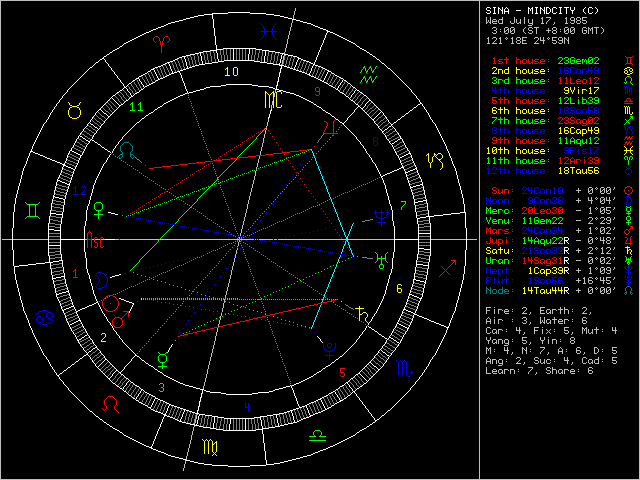
Task: Select the red Sagittarius arrow on outer ring
Action: pyautogui.click(x=445, y=271)
